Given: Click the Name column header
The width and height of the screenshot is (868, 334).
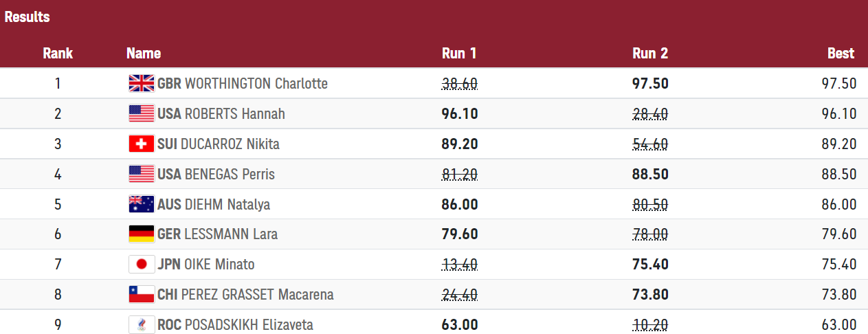Looking at the screenshot, I should (x=144, y=54).
